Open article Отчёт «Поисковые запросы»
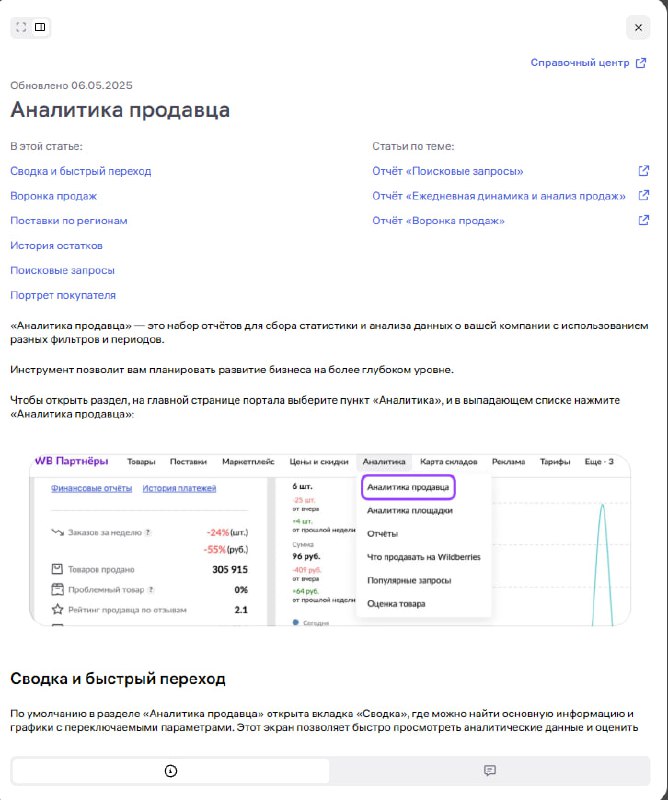668x800 pixels. click(x=448, y=171)
